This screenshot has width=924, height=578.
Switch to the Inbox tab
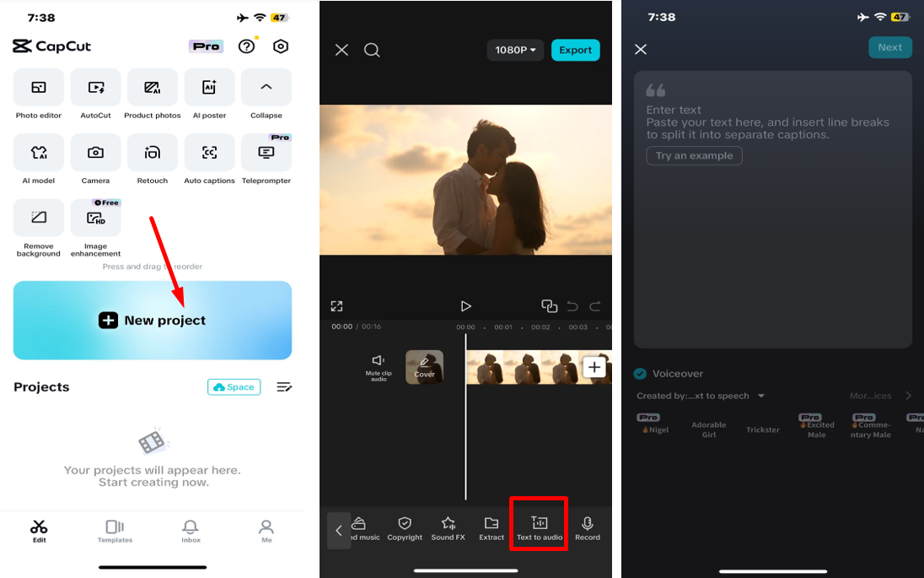tap(191, 531)
